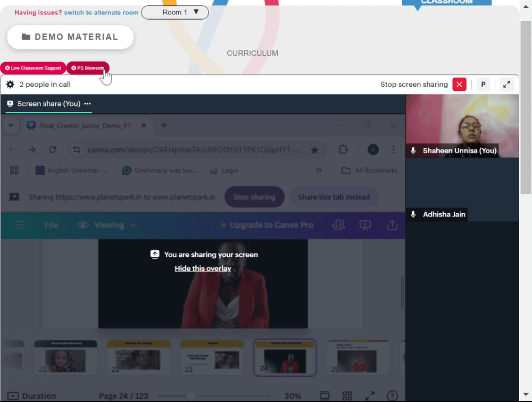Select slide thumbnail 24
This screenshot has width=532, height=402.
click(285, 357)
